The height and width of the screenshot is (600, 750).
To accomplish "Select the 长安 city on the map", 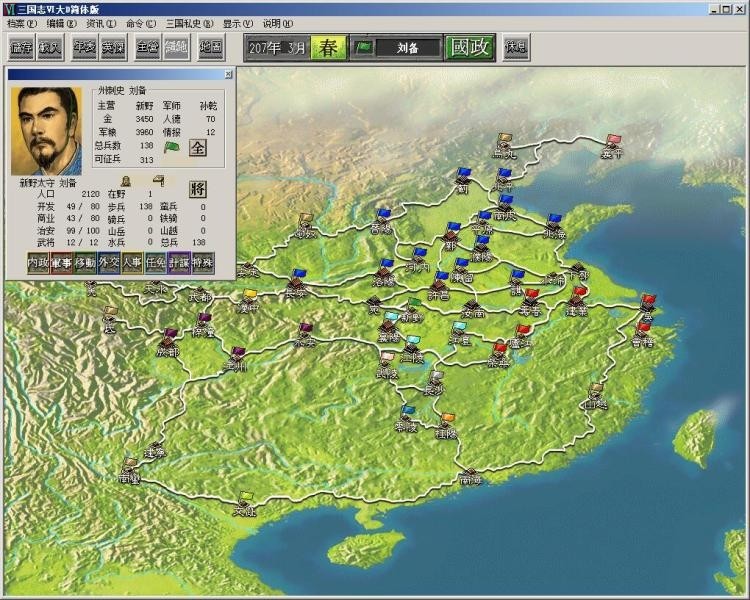I will tap(296, 285).
